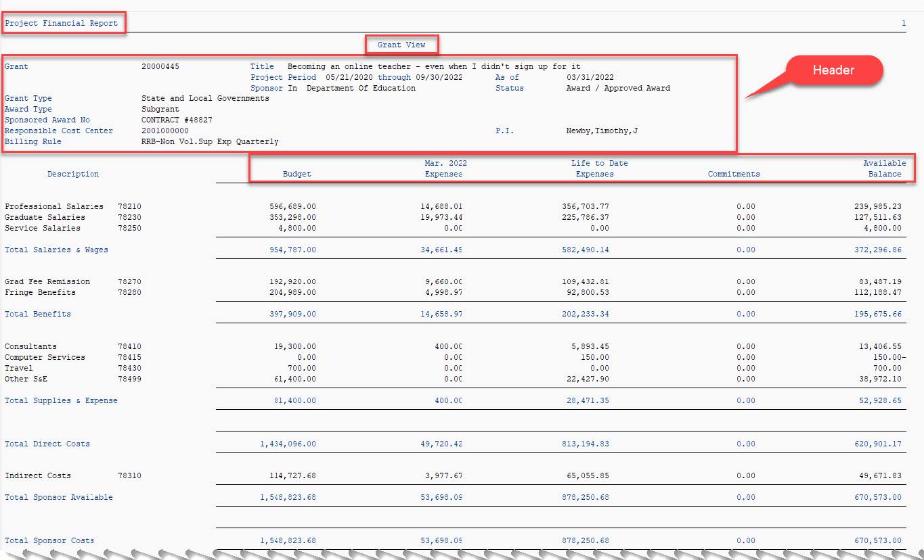Select grant type State and Local Governments
Screen dimensions: 924x560
click(x=205, y=99)
